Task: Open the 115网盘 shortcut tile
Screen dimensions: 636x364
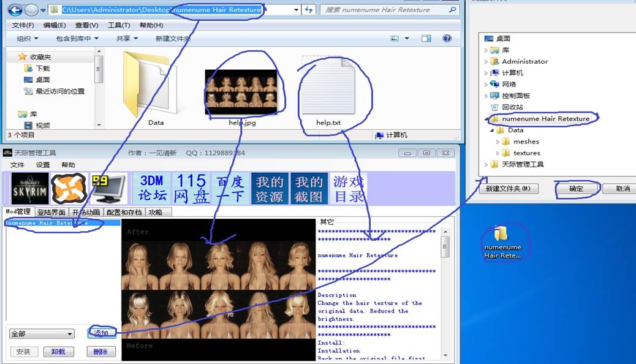Action: 191,188
